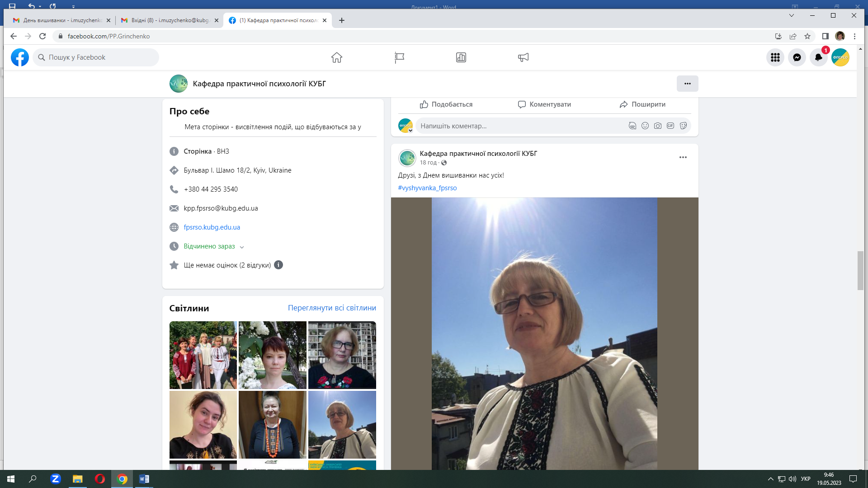Open the Facebook apps grid menu
This screenshot has height=488, width=868.
(x=775, y=57)
